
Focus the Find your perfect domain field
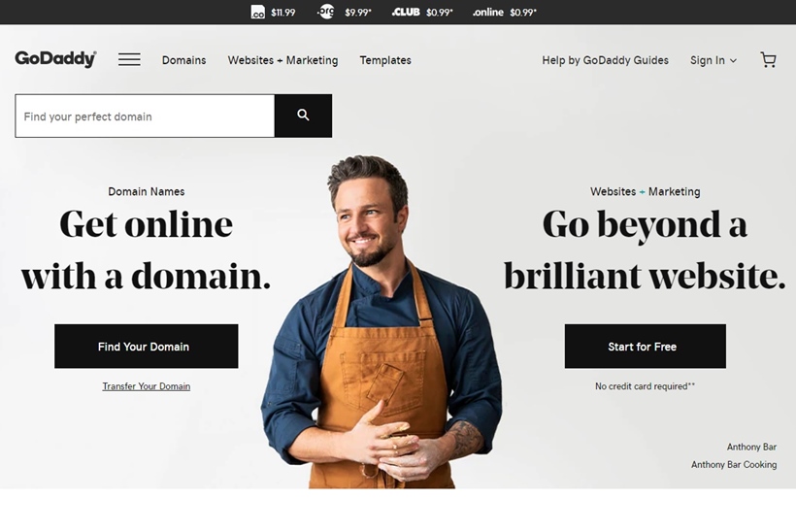146,116
